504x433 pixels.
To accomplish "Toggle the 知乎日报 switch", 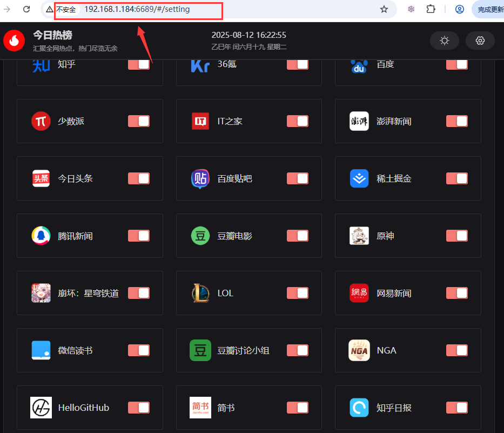I will pos(457,408).
